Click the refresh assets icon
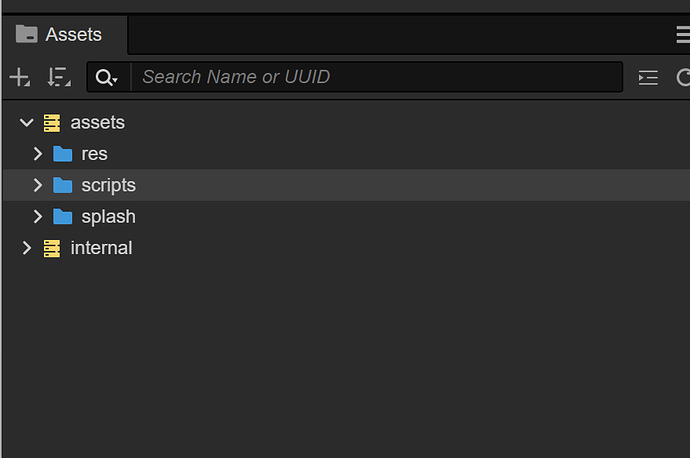 coord(683,77)
